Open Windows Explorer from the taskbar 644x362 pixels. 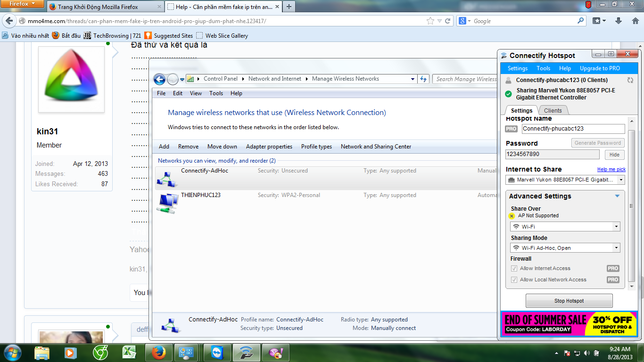coord(42,353)
